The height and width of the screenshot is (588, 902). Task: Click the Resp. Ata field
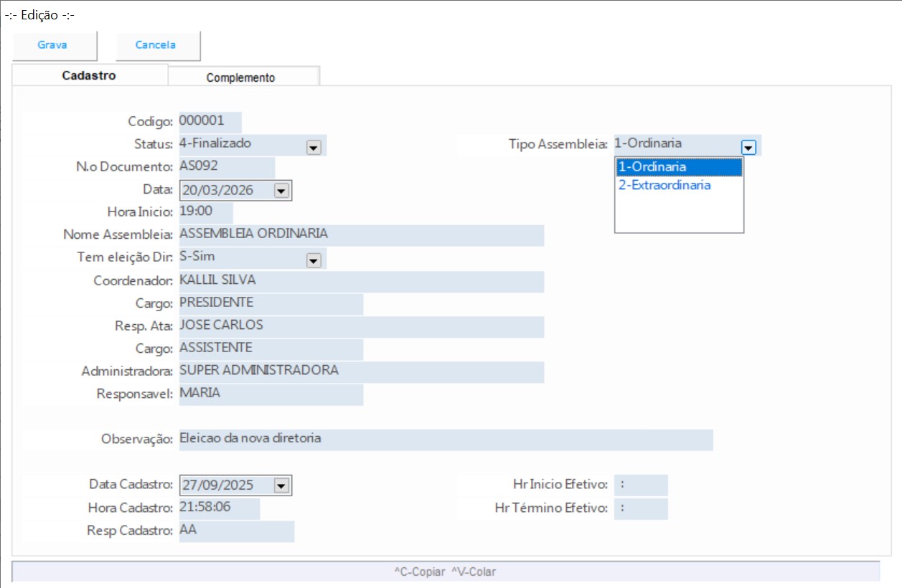pos(360,326)
